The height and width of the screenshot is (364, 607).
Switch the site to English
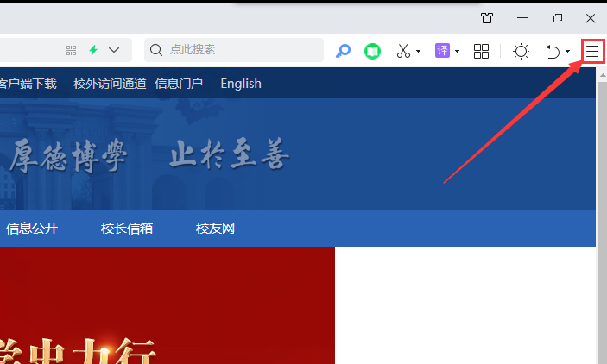pos(241,84)
